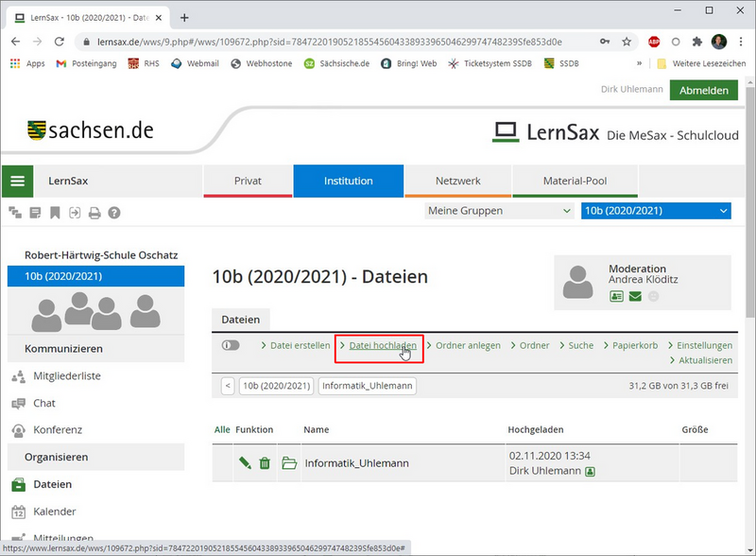Open Dirk Uhlemann's profile card icon in file row

coord(591,470)
